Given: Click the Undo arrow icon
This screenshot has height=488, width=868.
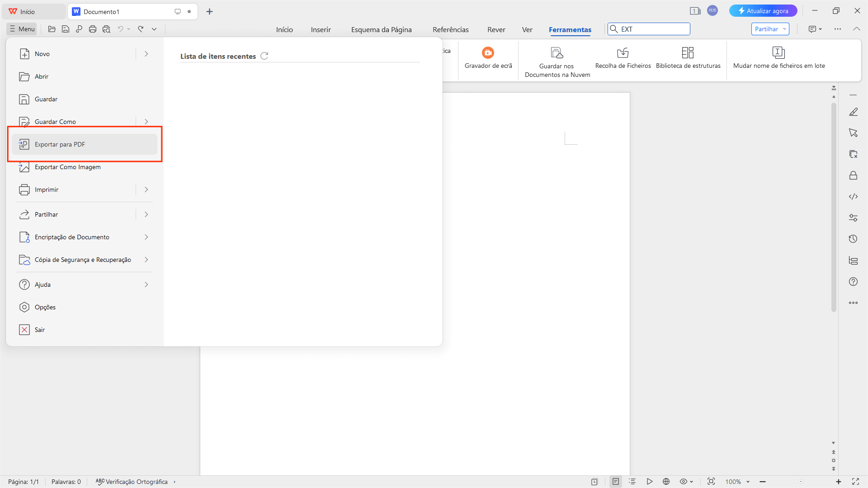Looking at the screenshot, I should tap(121, 29).
